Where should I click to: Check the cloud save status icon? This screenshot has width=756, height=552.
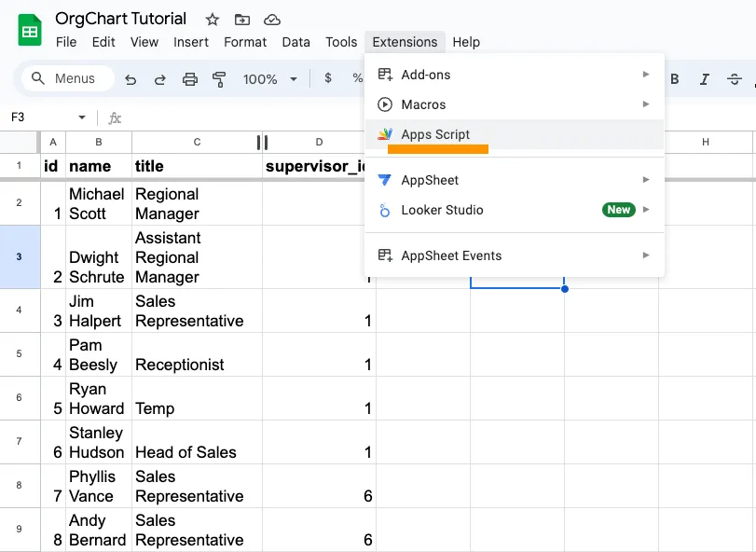(x=272, y=20)
